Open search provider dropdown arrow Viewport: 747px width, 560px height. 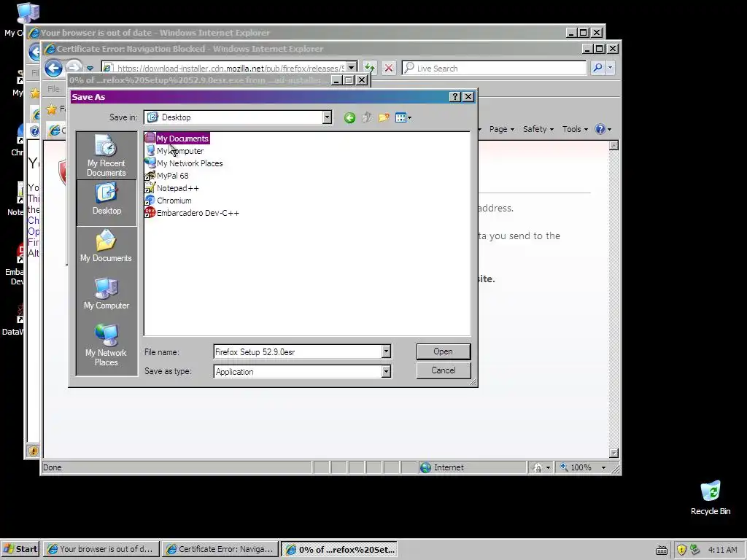coord(610,68)
